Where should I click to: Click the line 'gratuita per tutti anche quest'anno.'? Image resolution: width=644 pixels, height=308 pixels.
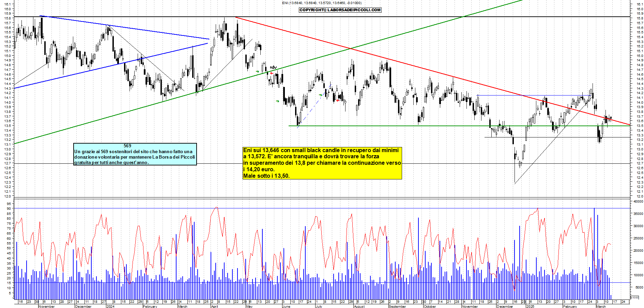111,162
